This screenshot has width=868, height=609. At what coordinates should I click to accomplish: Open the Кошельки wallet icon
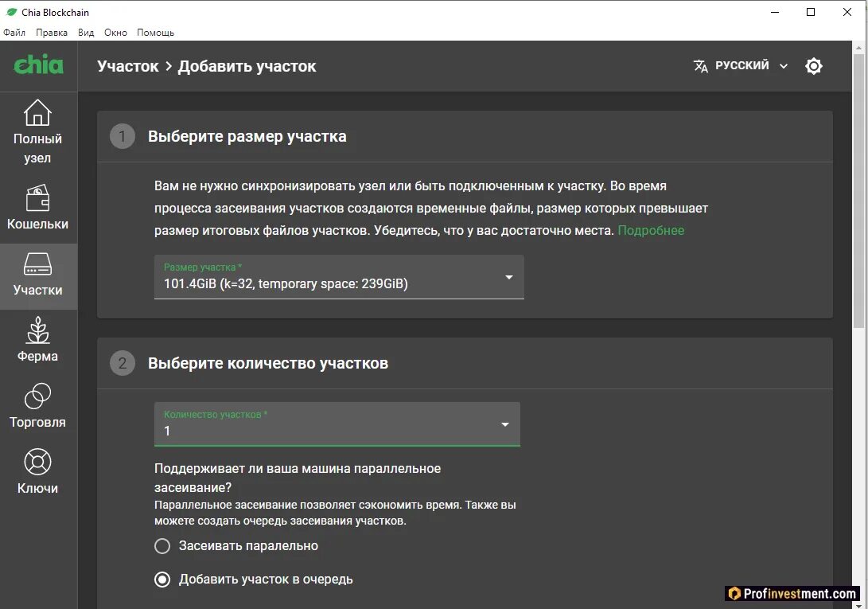coord(37,197)
